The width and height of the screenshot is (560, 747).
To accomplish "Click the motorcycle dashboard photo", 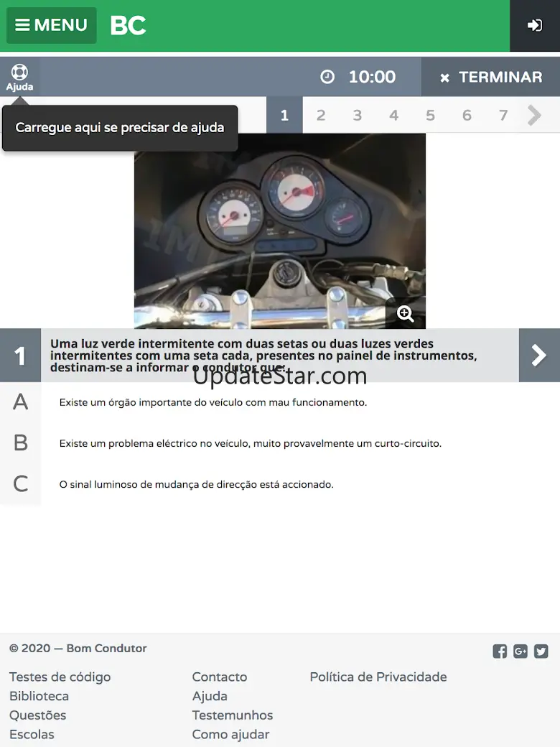I will [x=280, y=231].
